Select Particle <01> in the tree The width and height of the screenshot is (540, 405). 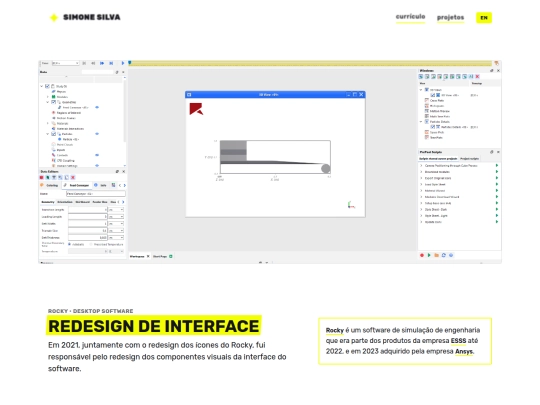pyautogui.click(x=71, y=139)
